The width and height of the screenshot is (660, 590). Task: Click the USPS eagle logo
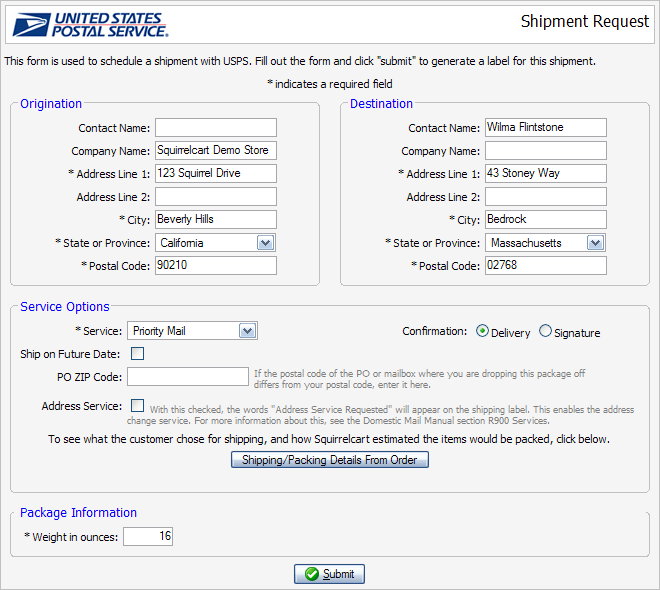click(x=90, y=25)
